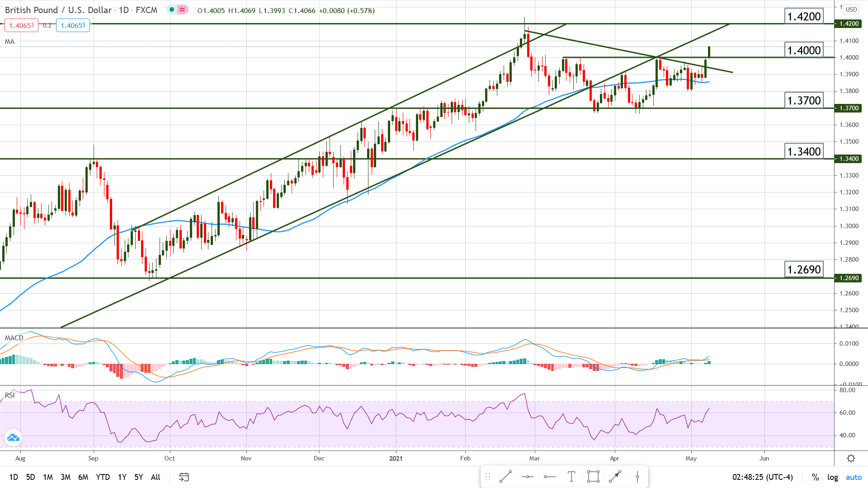The image size is (868, 488).
Task: Click the red sell price 1.40653 button
Action: point(21,25)
